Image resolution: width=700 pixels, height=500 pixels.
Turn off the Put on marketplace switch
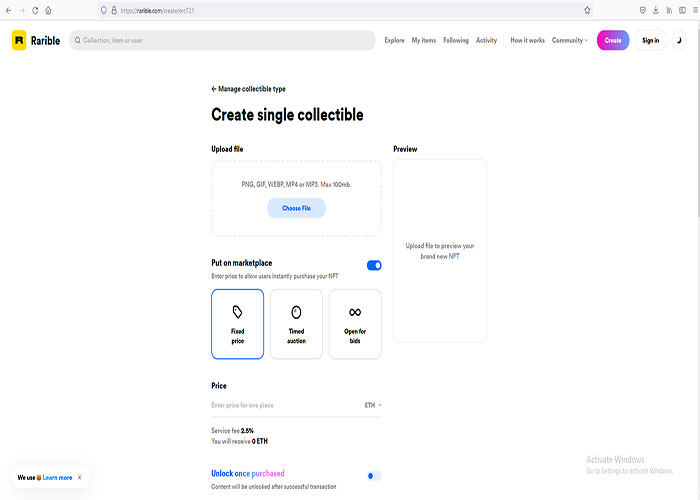pyautogui.click(x=374, y=266)
